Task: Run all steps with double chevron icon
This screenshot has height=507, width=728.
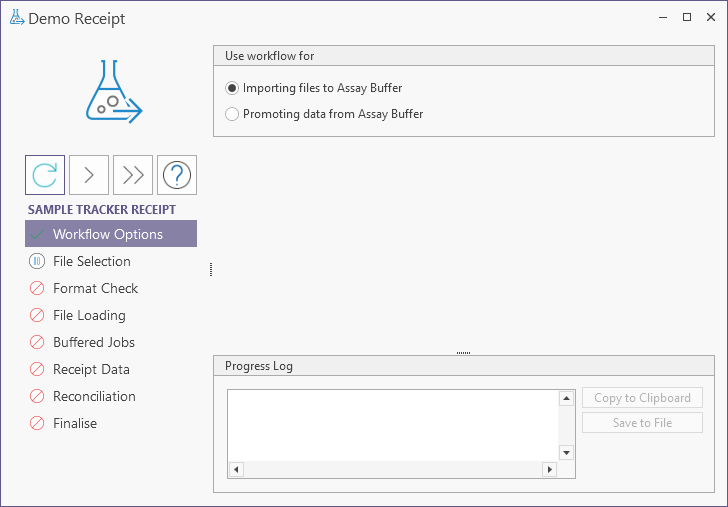Action: coord(133,175)
